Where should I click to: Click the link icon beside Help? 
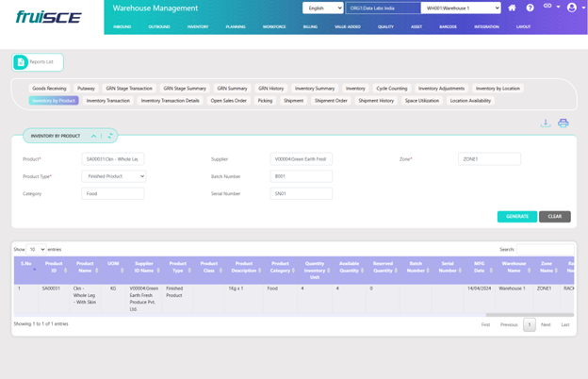pos(548,8)
